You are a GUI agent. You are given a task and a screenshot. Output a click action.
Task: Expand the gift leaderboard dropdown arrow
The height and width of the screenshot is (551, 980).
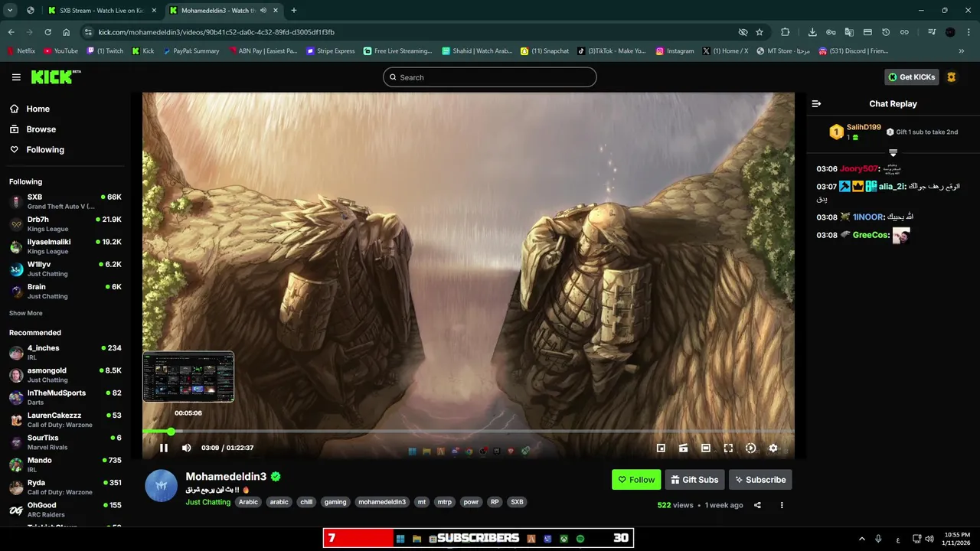click(x=893, y=153)
